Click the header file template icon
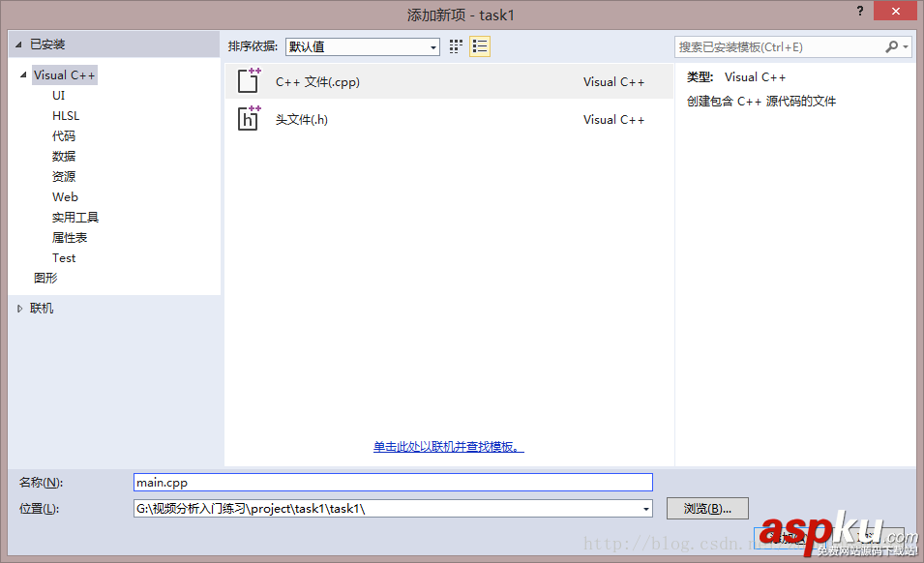The height and width of the screenshot is (563, 924). coord(249,118)
